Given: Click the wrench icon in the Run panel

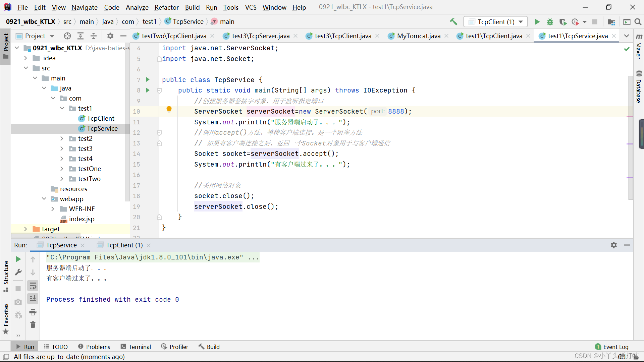Looking at the screenshot, I should point(18,272).
